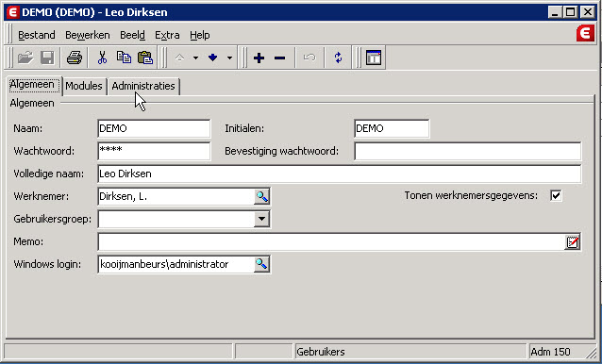602x364 pixels.
Task: Click the title bar application E icon
Action: (x=12, y=12)
